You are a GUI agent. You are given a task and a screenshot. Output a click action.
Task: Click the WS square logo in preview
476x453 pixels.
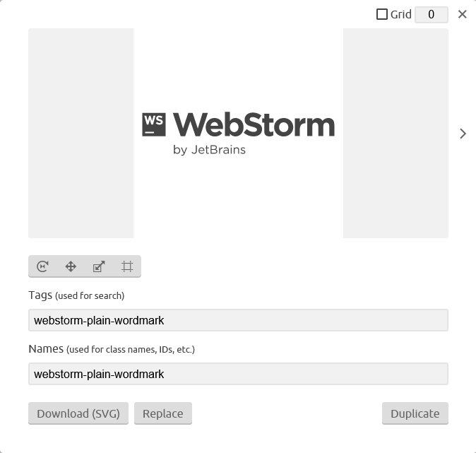pyautogui.click(x=154, y=124)
